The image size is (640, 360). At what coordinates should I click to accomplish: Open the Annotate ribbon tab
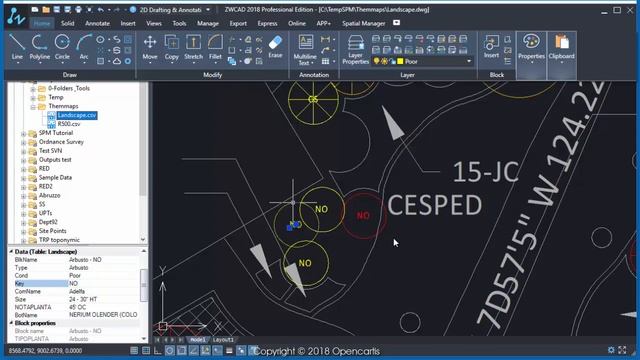(97, 23)
